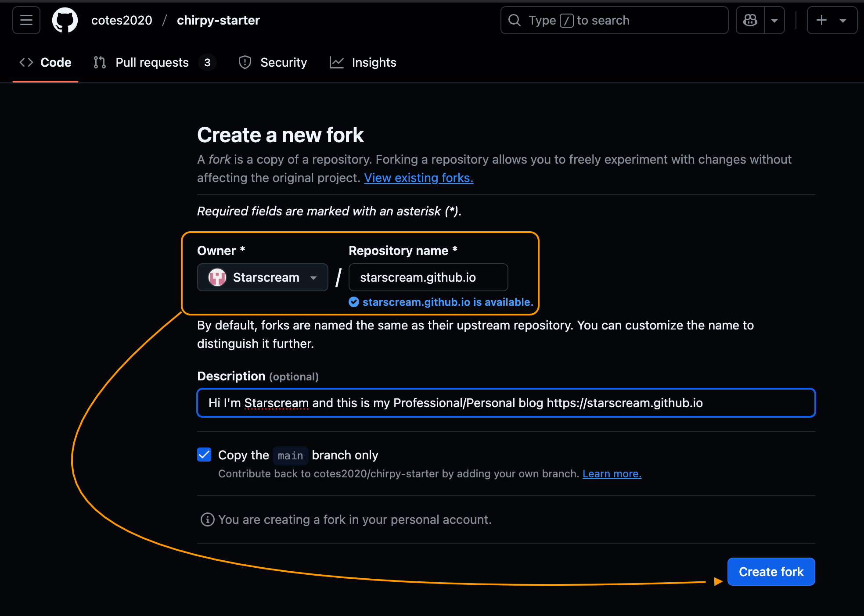Expand the Owner dropdown showing Starscream

pos(263,277)
